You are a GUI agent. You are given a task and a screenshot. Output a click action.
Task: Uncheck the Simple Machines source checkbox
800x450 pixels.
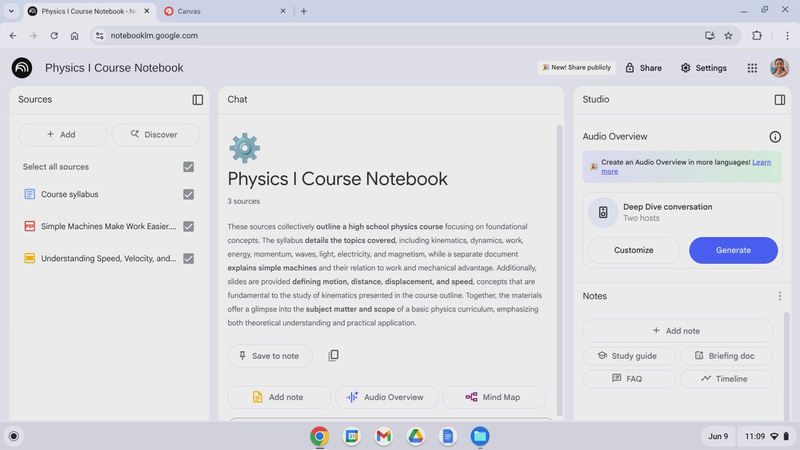pyautogui.click(x=189, y=227)
